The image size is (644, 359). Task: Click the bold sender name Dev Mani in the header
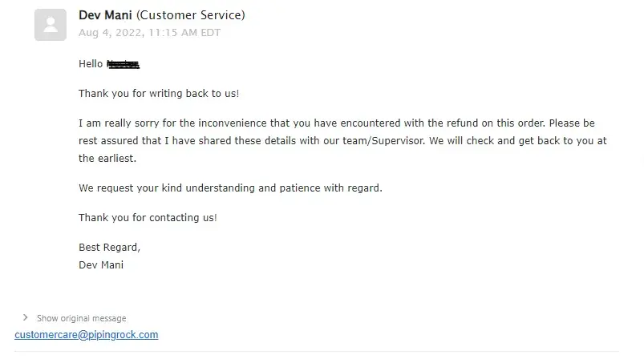click(x=106, y=15)
